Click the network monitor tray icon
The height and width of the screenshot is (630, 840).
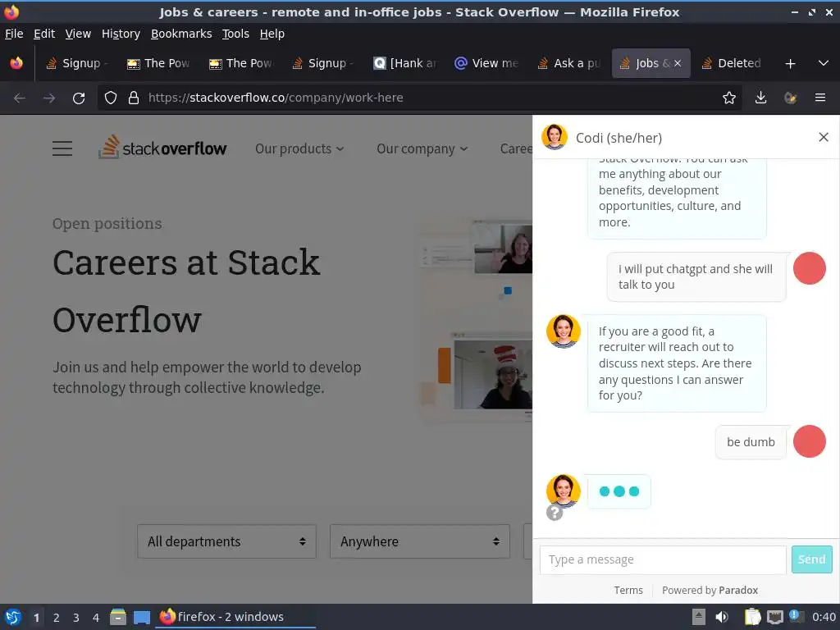tap(774, 617)
